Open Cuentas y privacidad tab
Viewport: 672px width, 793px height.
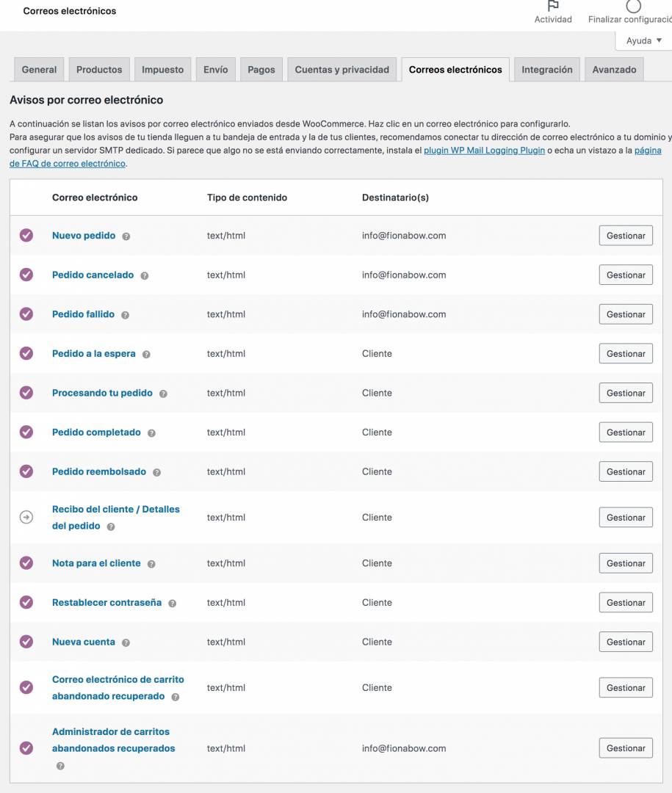click(x=342, y=69)
